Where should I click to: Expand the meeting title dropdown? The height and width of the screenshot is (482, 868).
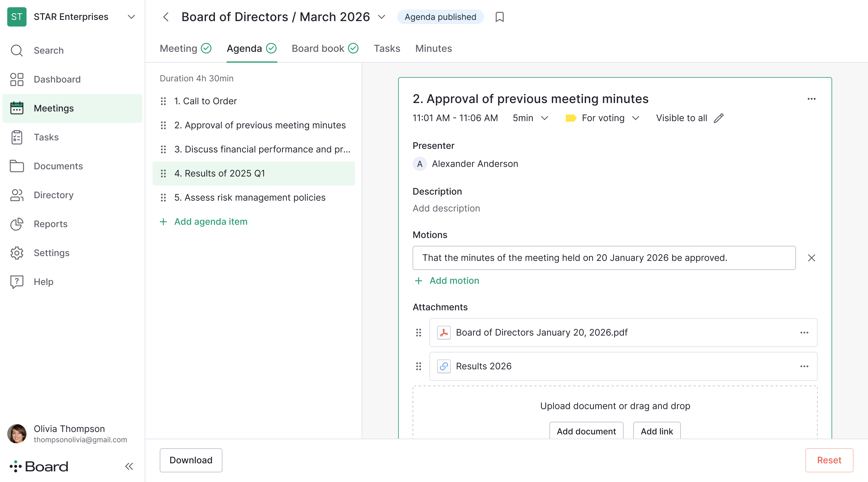coord(381,17)
